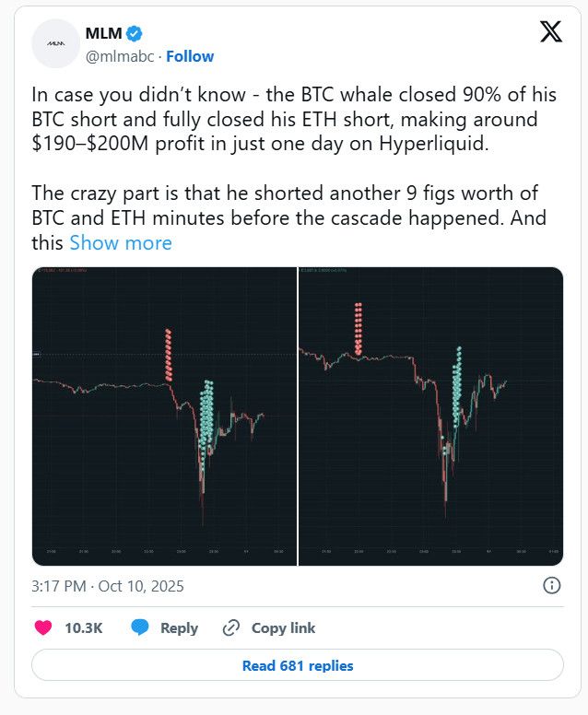Click the MLM display name
The height and width of the screenshot is (715, 588).
pos(103,34)
